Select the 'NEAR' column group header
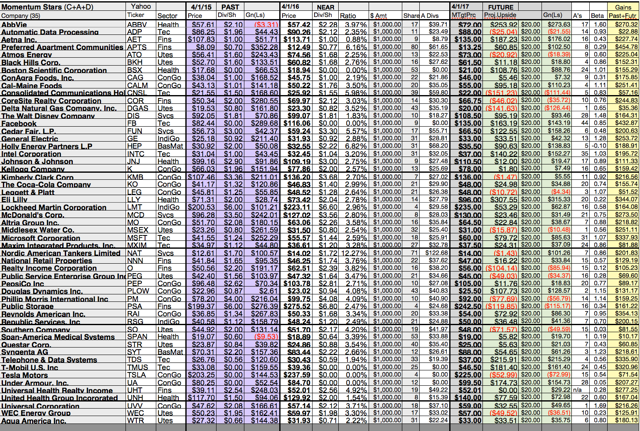 325,7
